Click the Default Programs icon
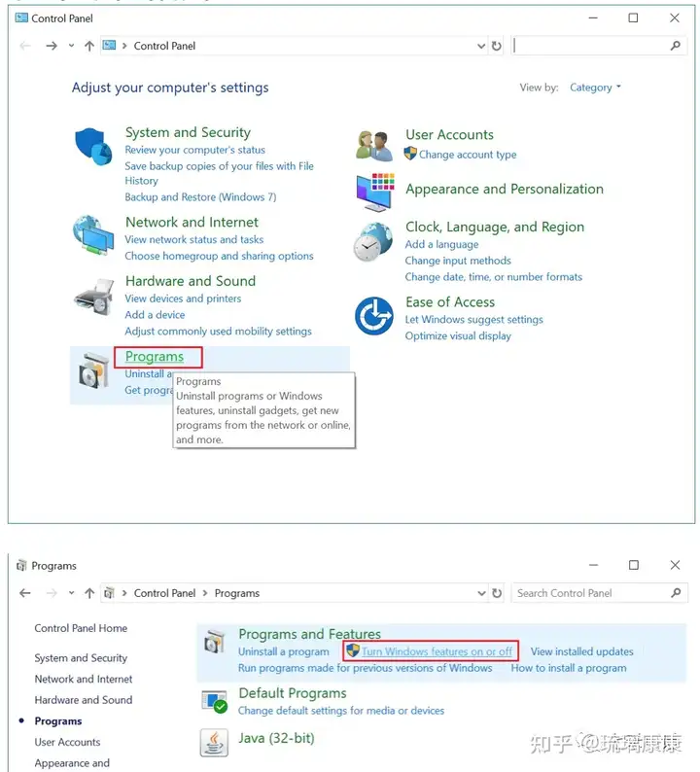Screen dimensions: 700x772 214,701
